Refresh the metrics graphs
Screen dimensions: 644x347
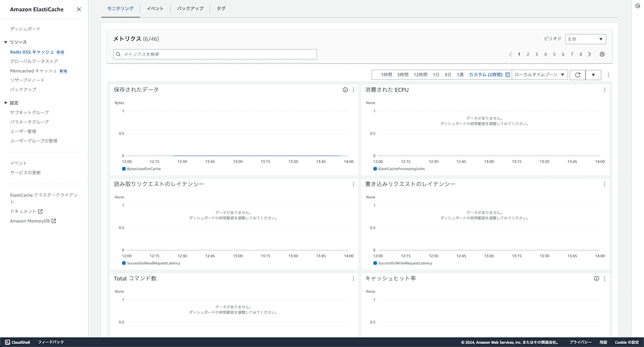tap(577, 75)
